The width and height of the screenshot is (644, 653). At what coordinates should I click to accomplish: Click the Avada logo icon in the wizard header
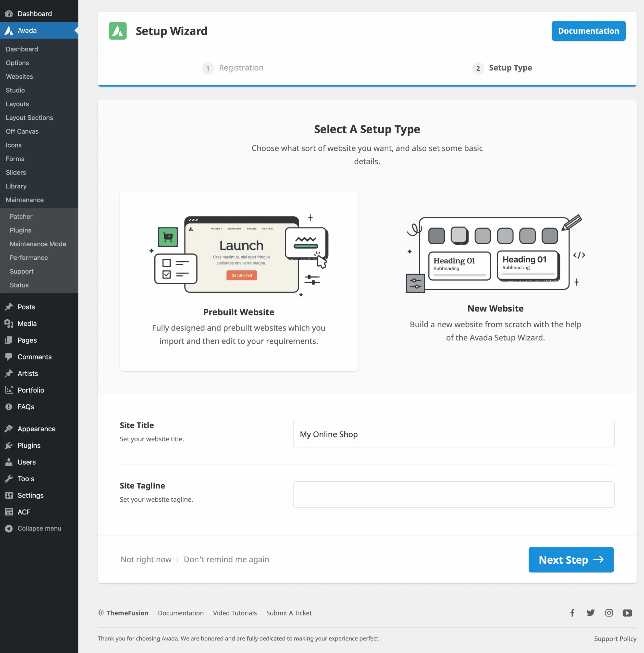click(x=118, y=31)
